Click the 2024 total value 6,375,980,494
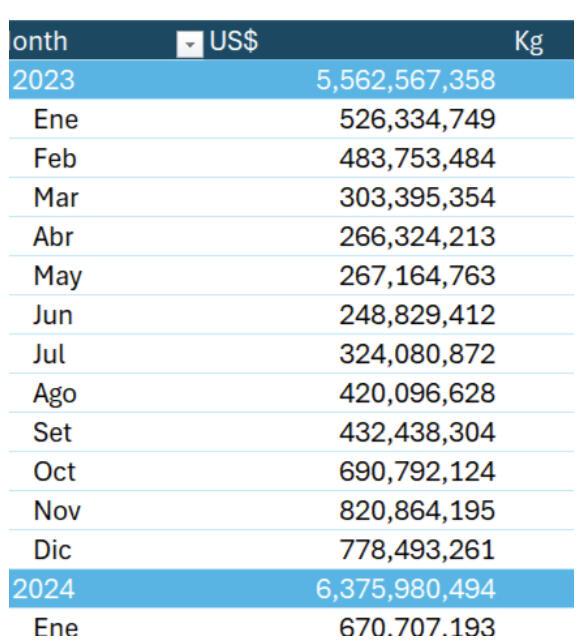The height and width of the screenshot is (644, 577). (405, 589)
